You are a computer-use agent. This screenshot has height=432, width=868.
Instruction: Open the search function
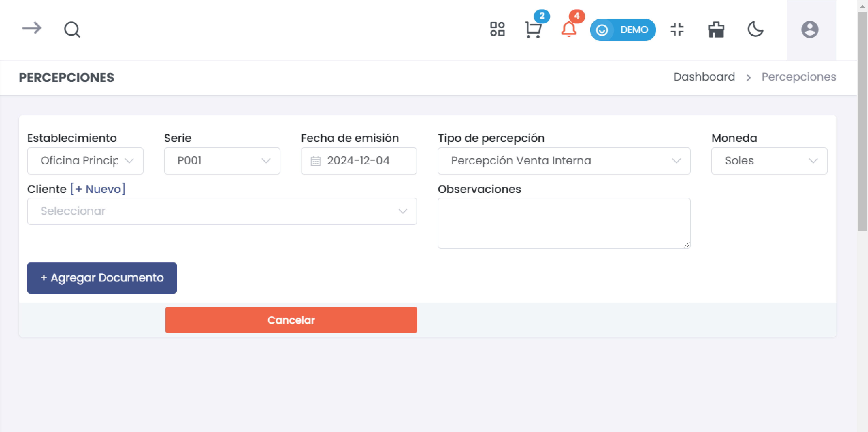(71, 30)
